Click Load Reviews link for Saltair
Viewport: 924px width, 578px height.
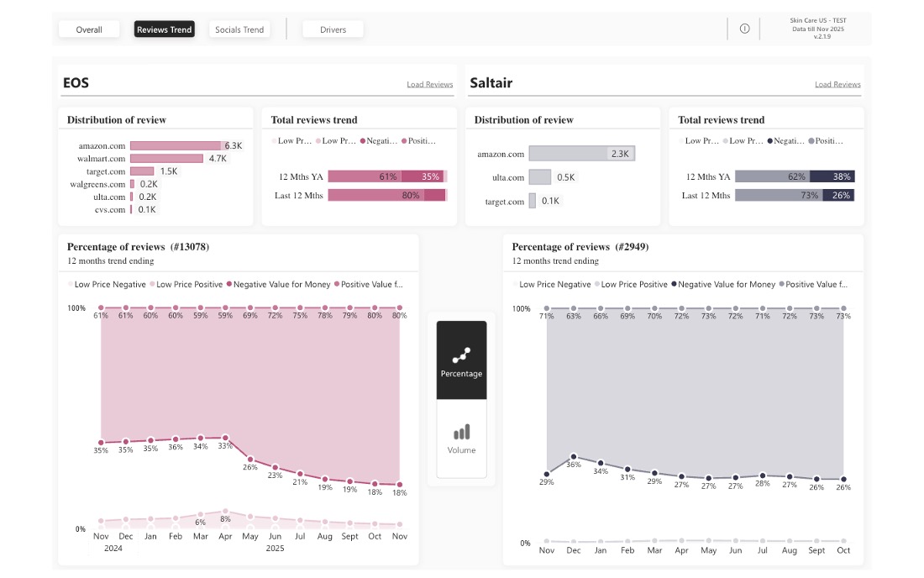tap(837, 84)
